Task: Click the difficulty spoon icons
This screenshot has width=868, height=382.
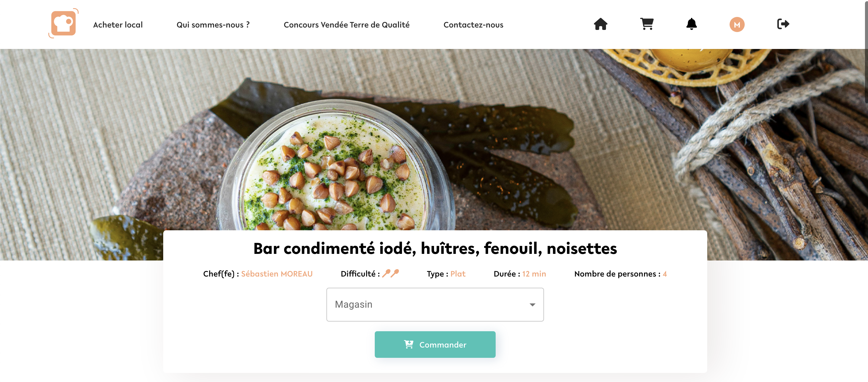Action: (x=390, y=273)
